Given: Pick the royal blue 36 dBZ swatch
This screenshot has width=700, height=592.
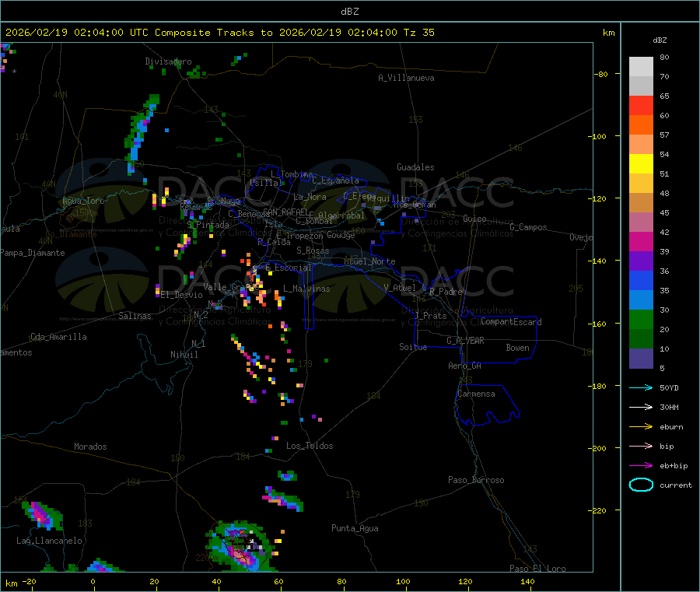Looking at the screenshot, I should pos(641,280).
